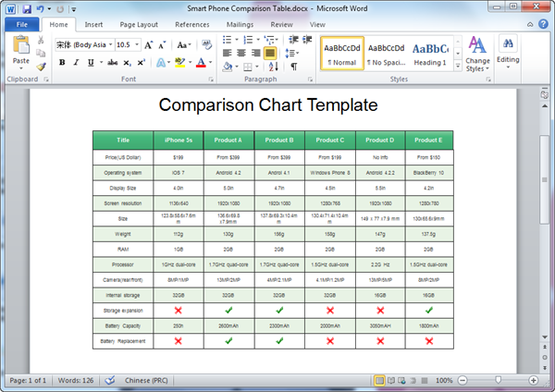Image resolution: width=555 pixels, height=392 pixels.
Task: Toggle Italic formatting
Action: pos(77,62)
